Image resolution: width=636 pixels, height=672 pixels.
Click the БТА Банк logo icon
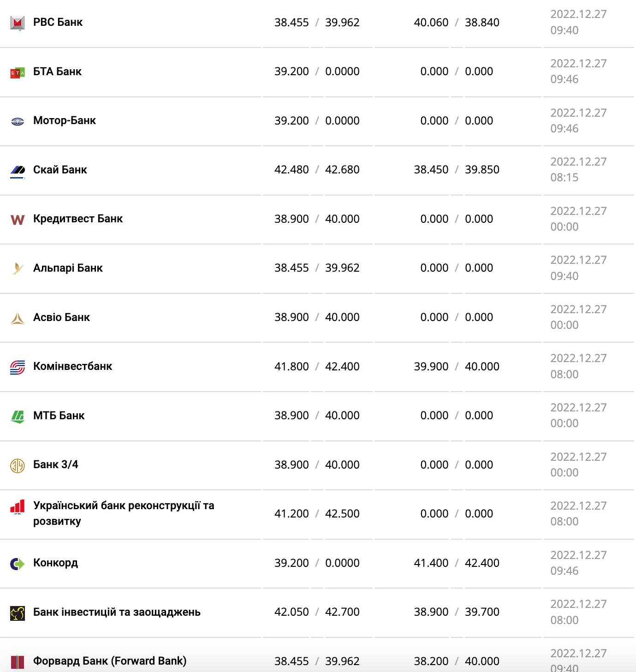click(18, 72)
